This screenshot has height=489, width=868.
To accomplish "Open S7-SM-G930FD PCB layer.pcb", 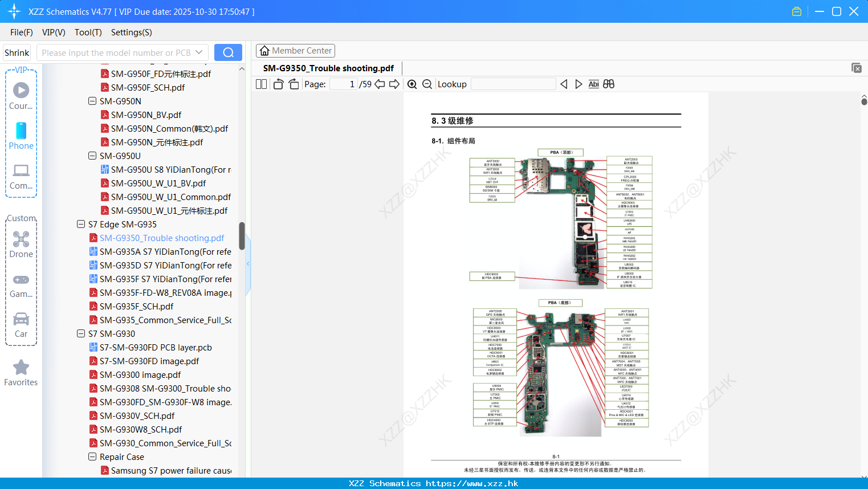I will [x=156, y=347].
